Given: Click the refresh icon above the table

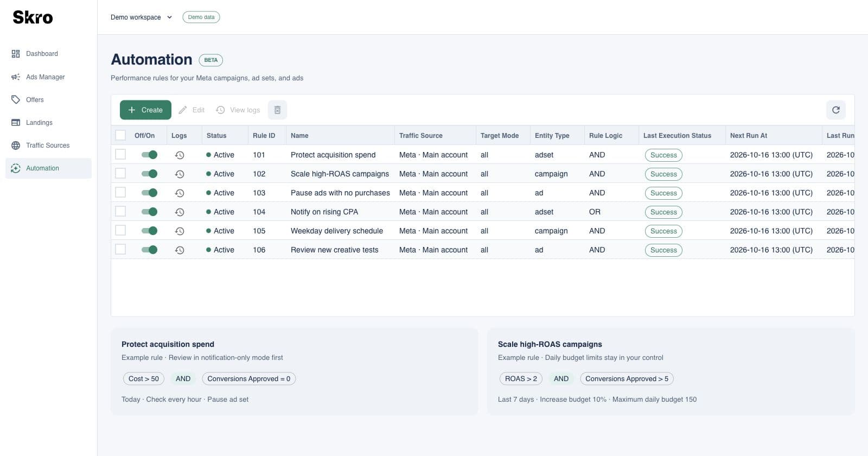Looking at the screenshot, I should click(x=835, y=110).
